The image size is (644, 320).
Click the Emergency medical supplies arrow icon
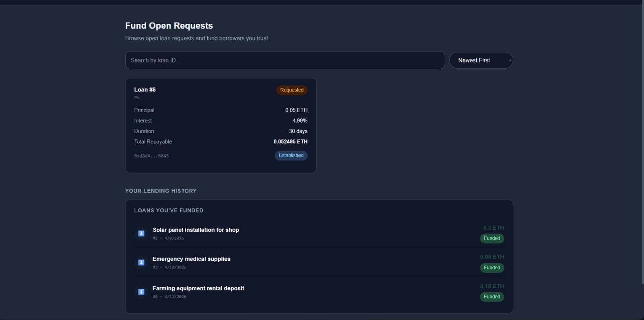141,262
